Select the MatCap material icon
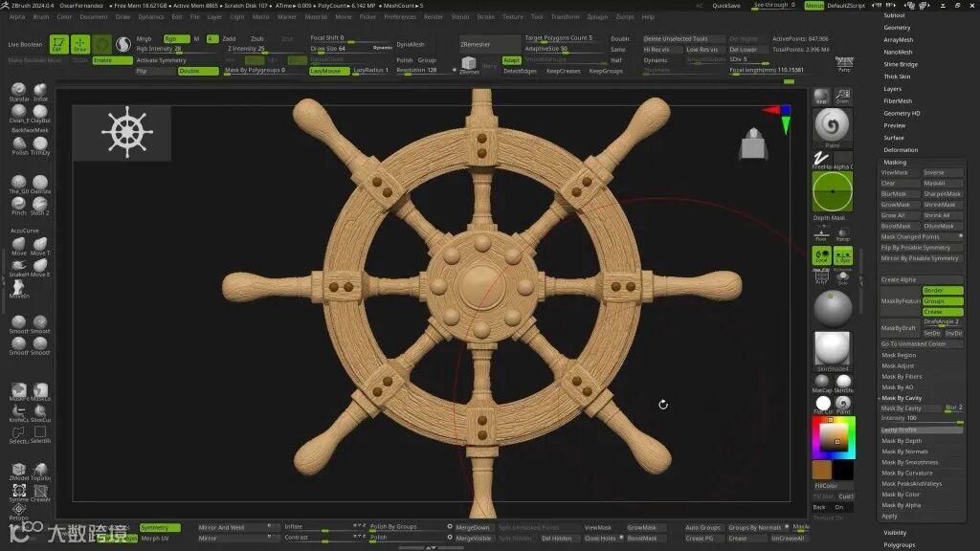This screenshot has width=980, height=551. click(822, 383)
